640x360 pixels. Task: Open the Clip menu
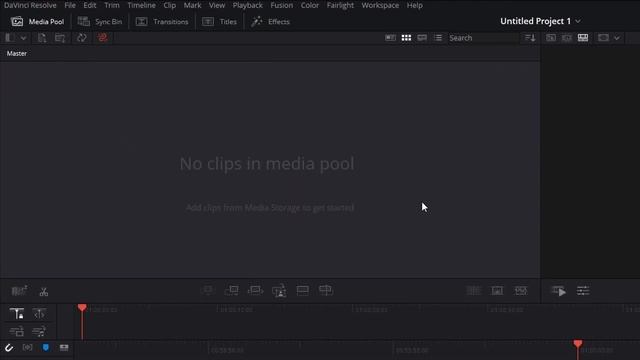pos(169,5)
